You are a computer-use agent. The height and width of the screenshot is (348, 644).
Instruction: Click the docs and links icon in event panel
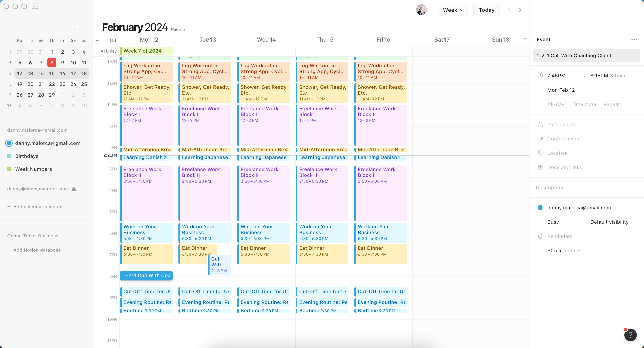[x=540, y=167]
